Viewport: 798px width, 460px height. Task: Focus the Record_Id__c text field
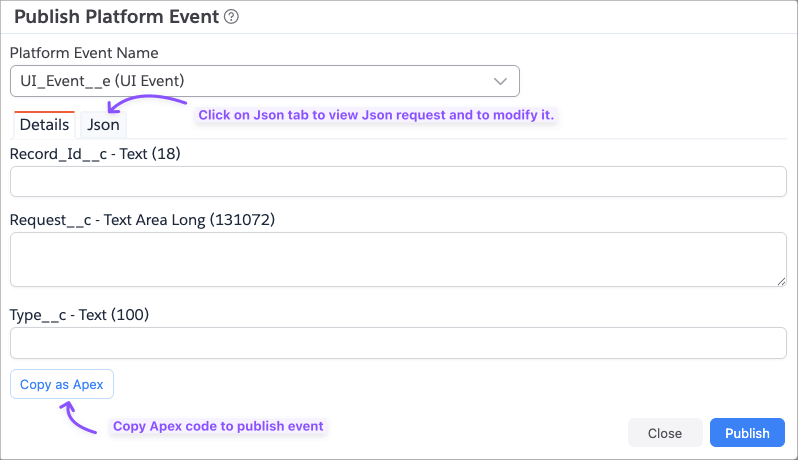[x=398, y=182]
